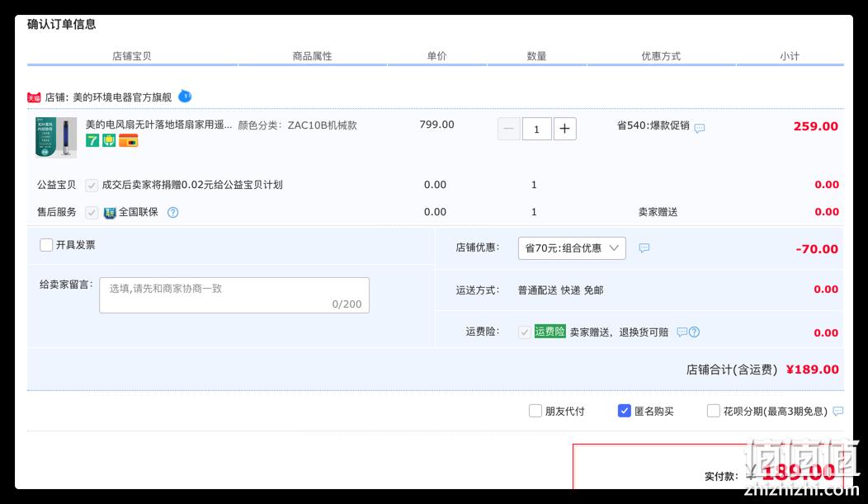Check the 花呗分期 installment checkbox

pyautogui.click(x=714, y=411)
